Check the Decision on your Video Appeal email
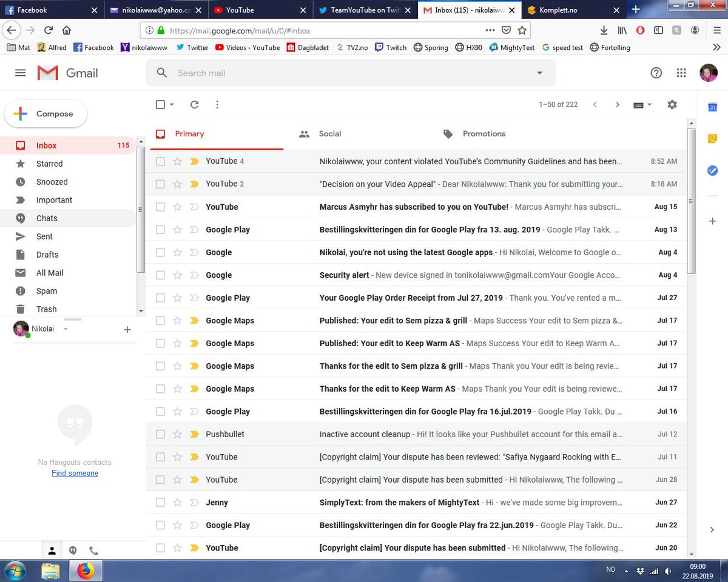Image resolution: width=728 pixels, height=582 pixels. tap(160, 184)
